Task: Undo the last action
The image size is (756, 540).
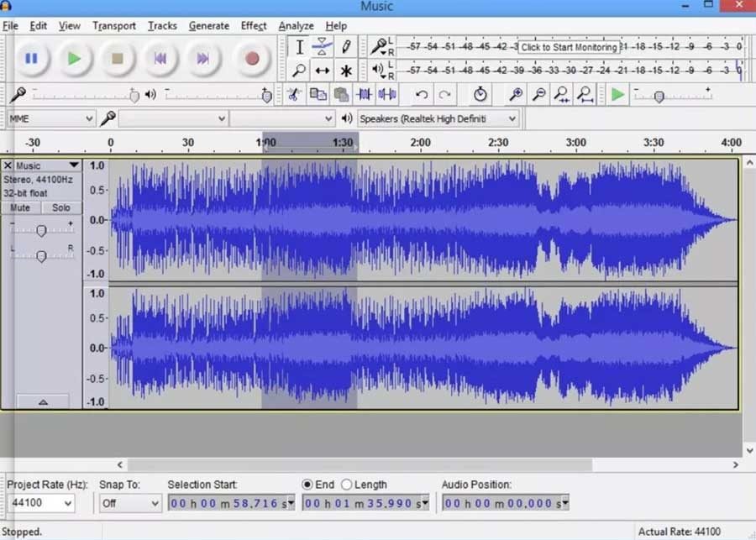Action: click(x=422, y=94)
